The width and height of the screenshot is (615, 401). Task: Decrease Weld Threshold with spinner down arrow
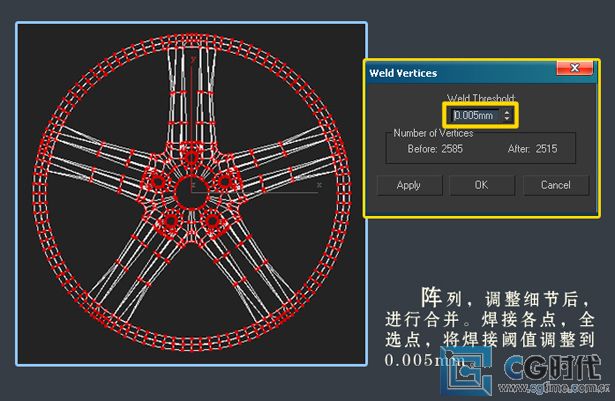[507, 119]
